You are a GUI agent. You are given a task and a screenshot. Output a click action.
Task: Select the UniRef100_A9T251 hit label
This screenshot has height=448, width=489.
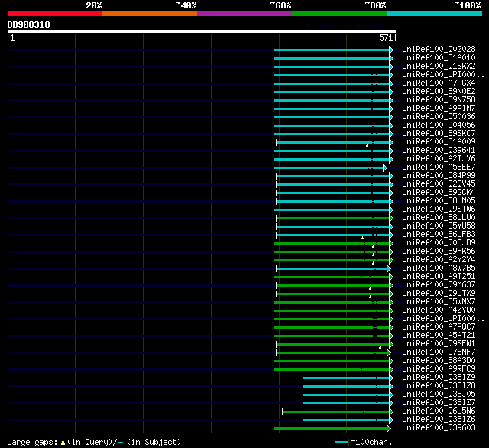(439, 277)
